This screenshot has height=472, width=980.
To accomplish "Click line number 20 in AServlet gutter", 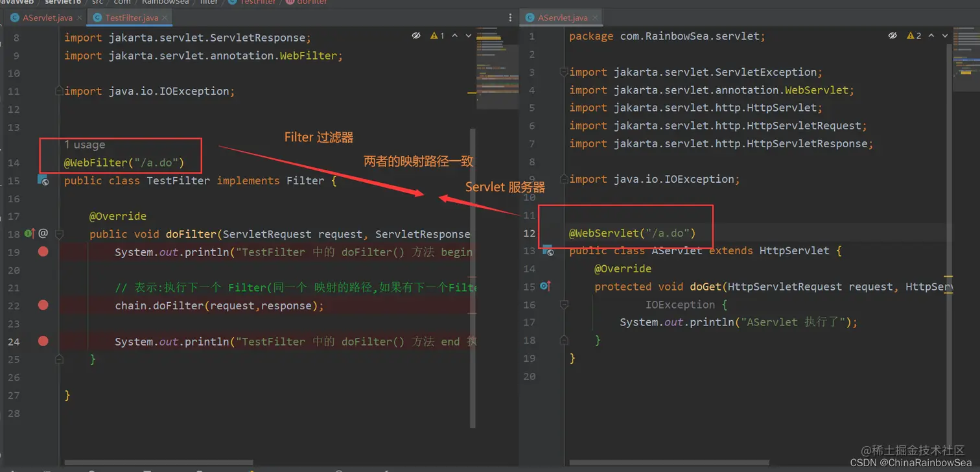I will [529, 376].
